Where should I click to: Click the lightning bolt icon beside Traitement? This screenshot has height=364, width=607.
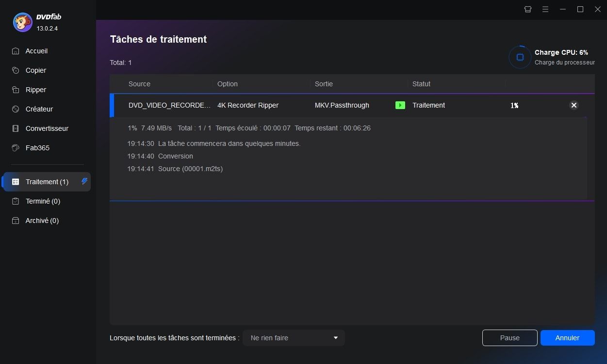[x=84, y=181]
